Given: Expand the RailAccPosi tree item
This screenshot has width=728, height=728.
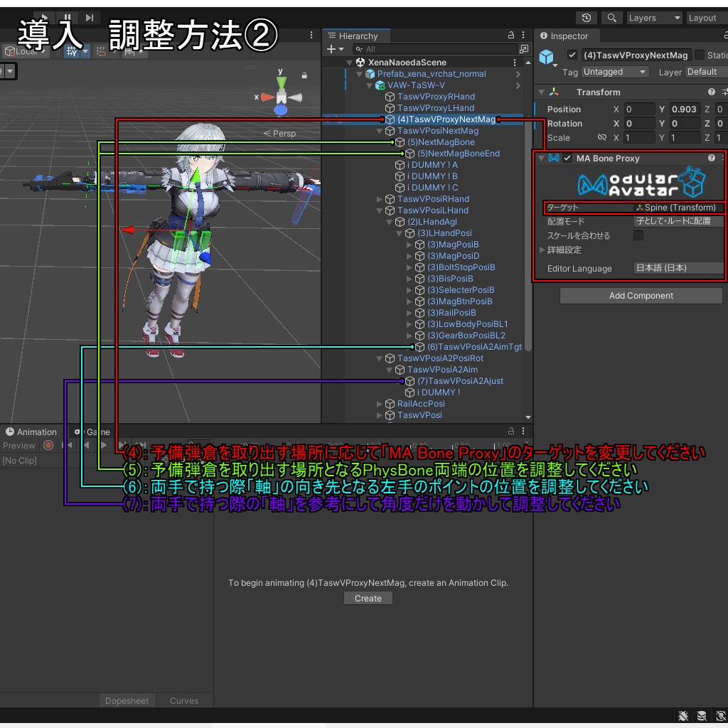Looking at the screenshot, I should pos(380,404).
